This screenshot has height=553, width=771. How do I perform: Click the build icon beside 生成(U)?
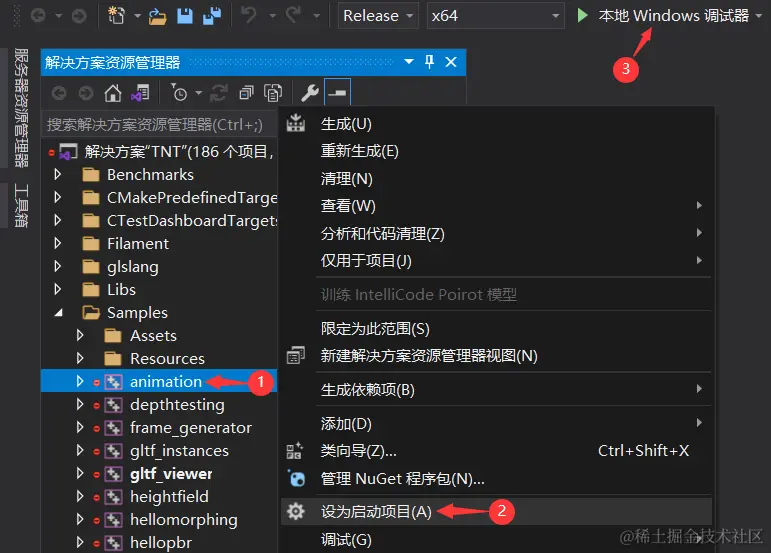[x=296, y=123]
